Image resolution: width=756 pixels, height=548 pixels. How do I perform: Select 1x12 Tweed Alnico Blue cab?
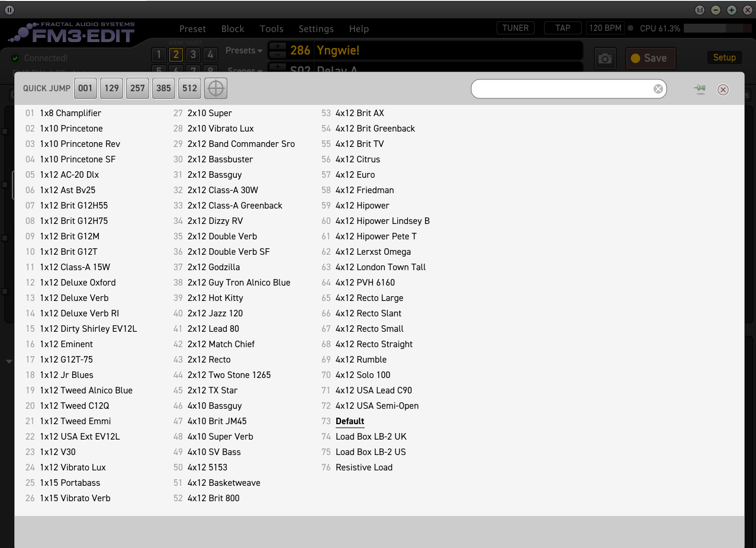pyautogui.click(x=86, y=390)
